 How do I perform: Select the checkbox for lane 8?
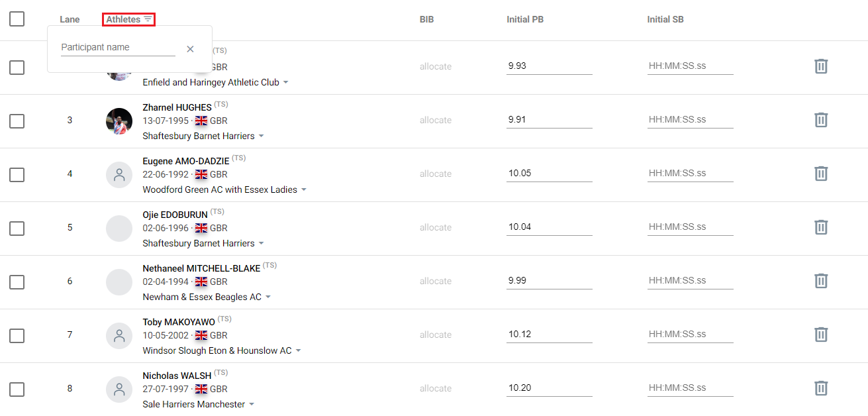[17, 389]
